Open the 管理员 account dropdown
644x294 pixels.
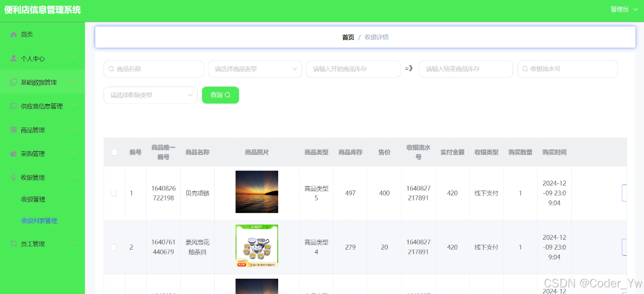point(624,9)
